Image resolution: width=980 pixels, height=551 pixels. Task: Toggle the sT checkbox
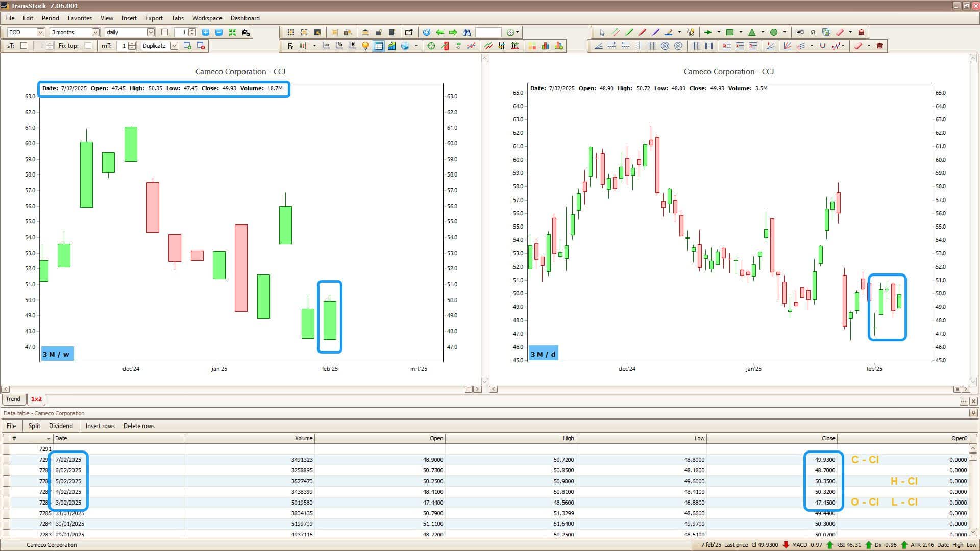[x=23, y=46]
